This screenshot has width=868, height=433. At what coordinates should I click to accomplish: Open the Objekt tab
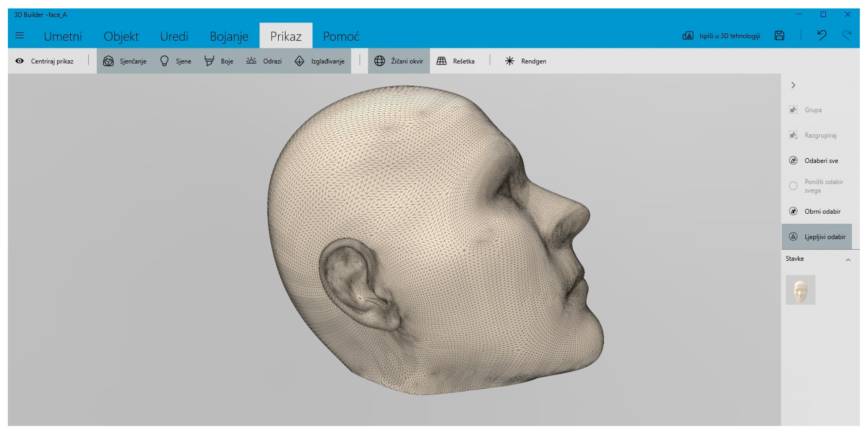click(x=121, y=36)
